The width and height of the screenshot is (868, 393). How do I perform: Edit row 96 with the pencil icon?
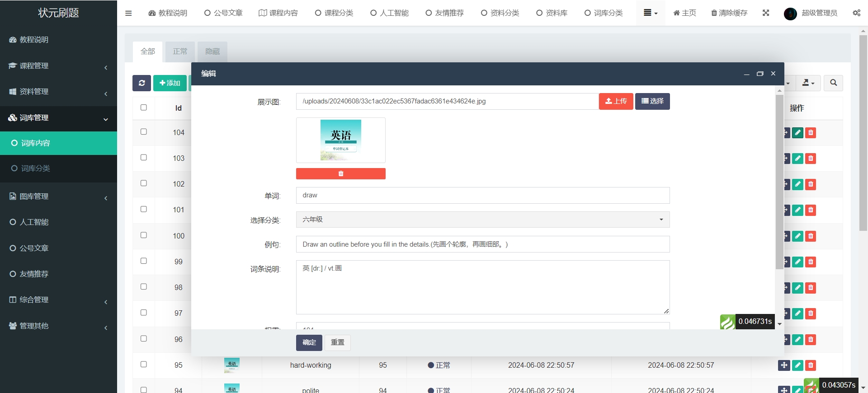[798, 340]
